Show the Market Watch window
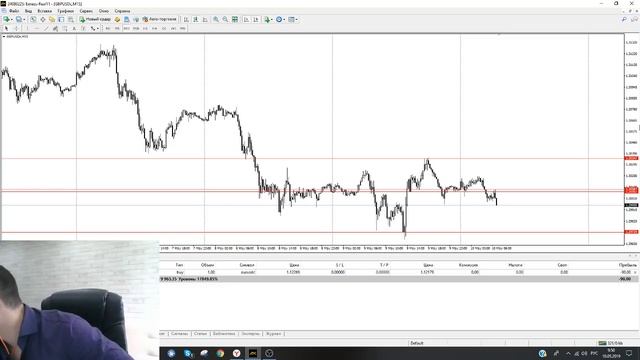Viewport: 640px width, 360px height. 33,19
